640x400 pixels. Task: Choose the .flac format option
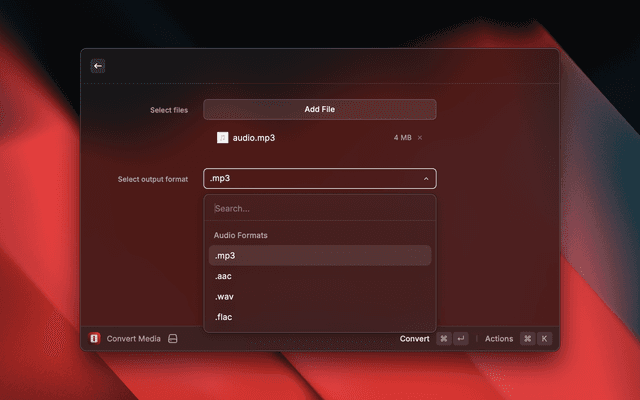[320, 317]
